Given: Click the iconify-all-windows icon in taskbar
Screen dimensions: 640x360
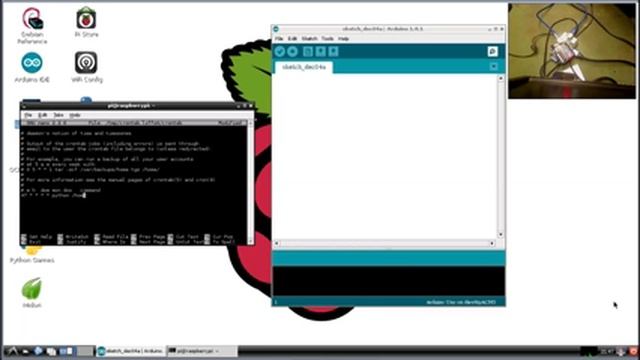Looking at the screenshot, I should [x=51, y=351].
